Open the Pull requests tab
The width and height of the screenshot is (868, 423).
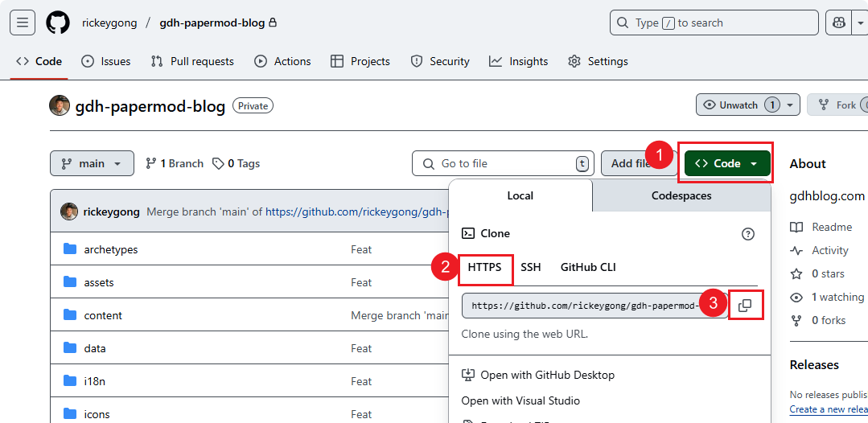click(x=192, y=61)
